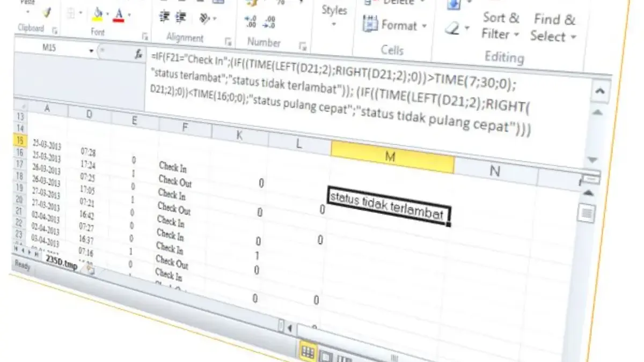The image size is (644, 362).
Task: Select the column L header
Action: click(x=299, y=143)
